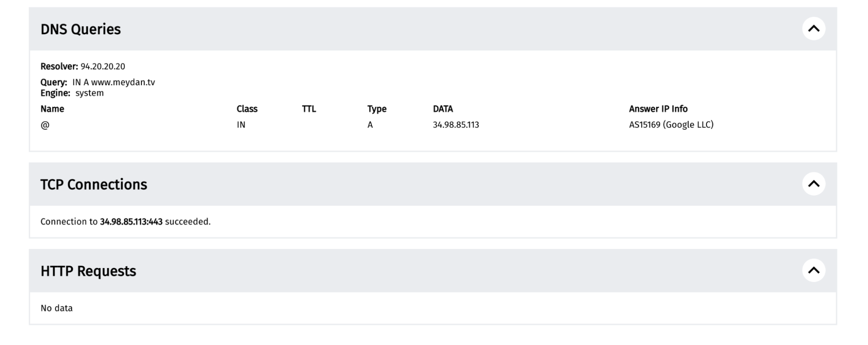Image resolution: width=868 pixels, height=345 pixels.
Task: Click the HTTP Requests heading
Action: 88,271
